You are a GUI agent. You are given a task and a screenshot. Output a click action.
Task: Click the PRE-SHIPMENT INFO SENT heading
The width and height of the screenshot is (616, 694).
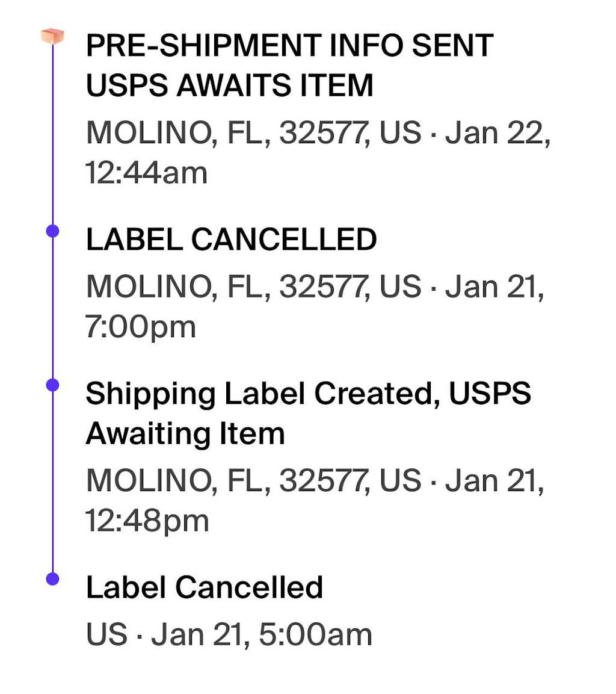click(x=289, y=45)
